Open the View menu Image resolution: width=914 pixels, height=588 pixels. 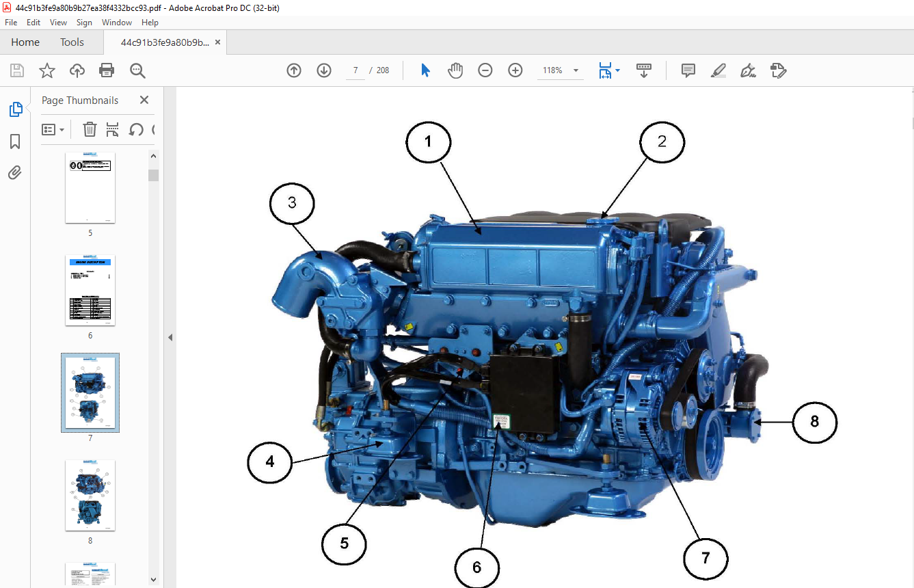pos(59,23)
